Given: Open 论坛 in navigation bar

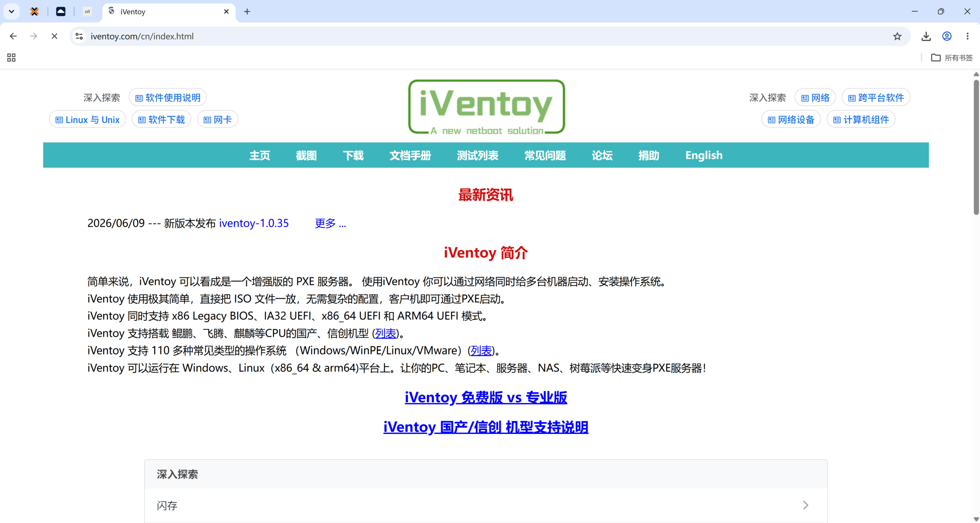Looking at the screenshot, I should coord(602,155).
